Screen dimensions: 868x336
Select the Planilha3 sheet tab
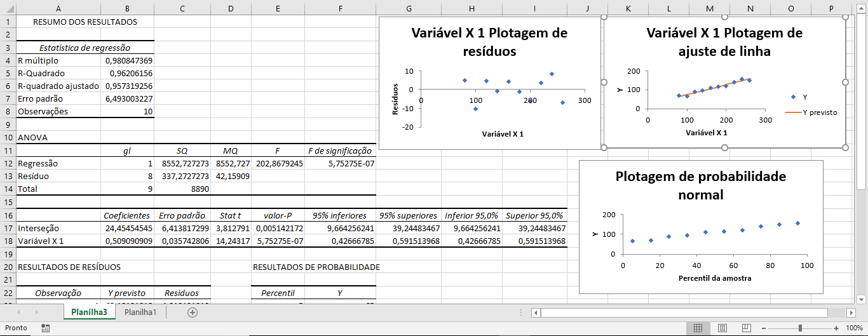click(x=89, y=312)
